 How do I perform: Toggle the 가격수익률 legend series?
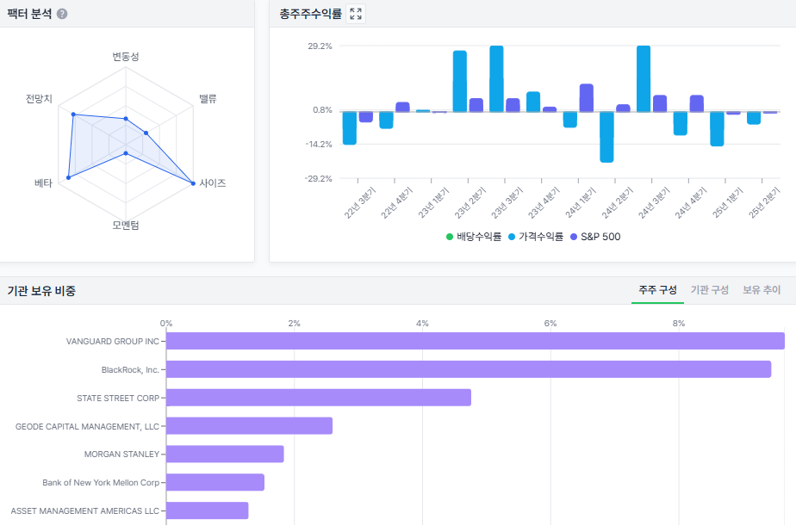[x=536, y=237]
